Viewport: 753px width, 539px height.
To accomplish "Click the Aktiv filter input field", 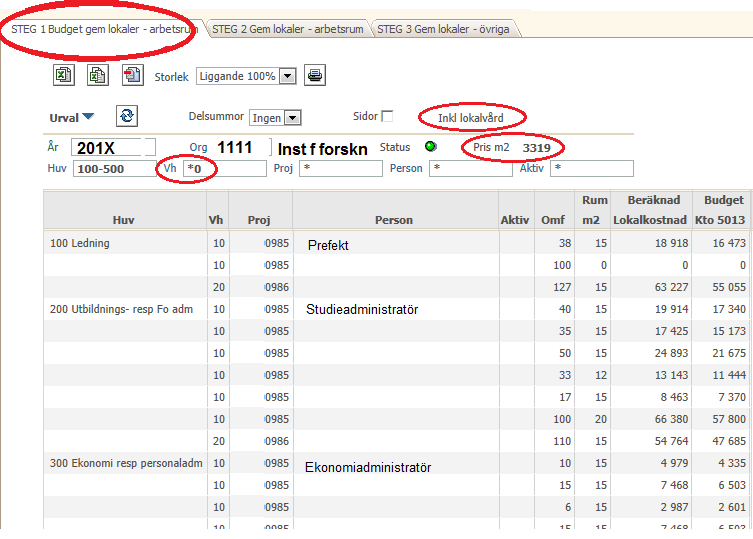I will click(x=592, y=169).
